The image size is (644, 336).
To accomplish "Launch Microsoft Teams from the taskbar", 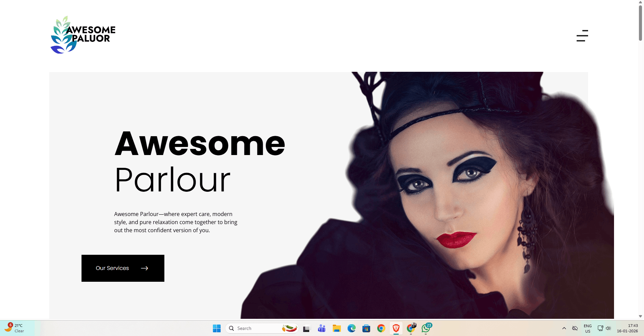I will [322, 328].
